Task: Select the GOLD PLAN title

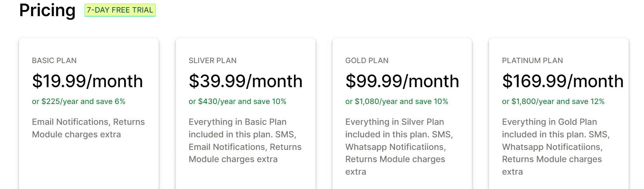Action: point(367,61)
